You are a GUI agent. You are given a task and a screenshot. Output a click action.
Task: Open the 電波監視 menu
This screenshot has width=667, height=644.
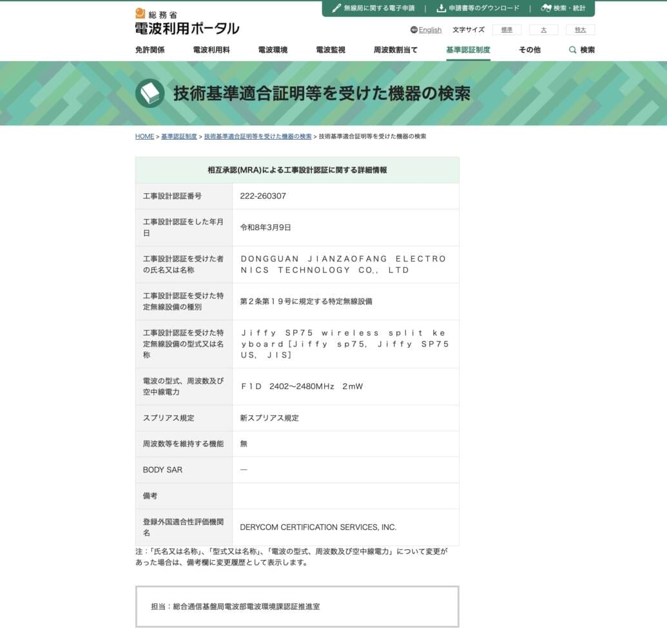331,50
